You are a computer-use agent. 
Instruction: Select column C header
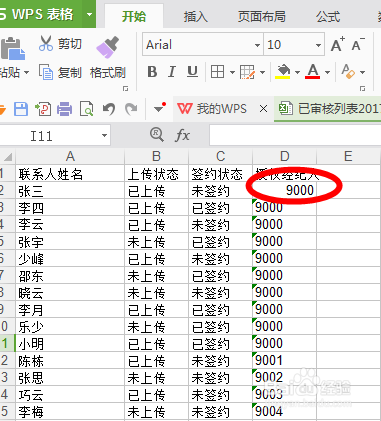coord(220,156)
